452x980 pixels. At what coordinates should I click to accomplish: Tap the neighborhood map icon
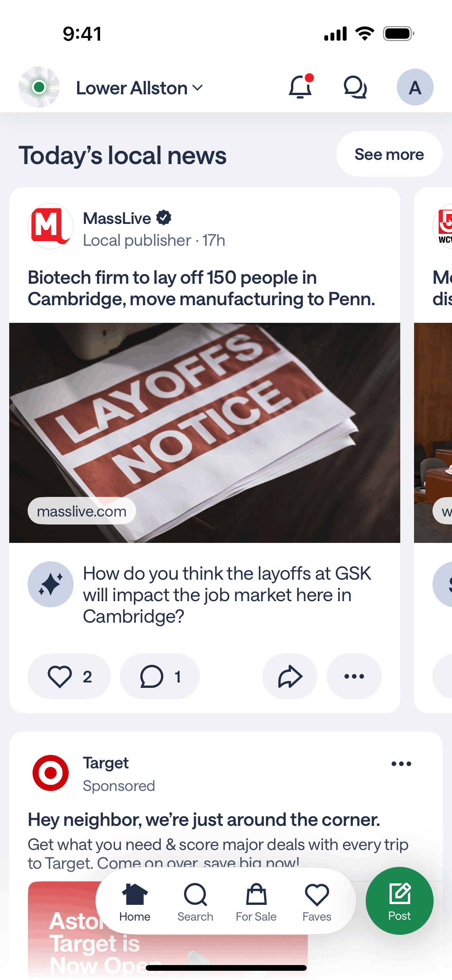(39, 87)
